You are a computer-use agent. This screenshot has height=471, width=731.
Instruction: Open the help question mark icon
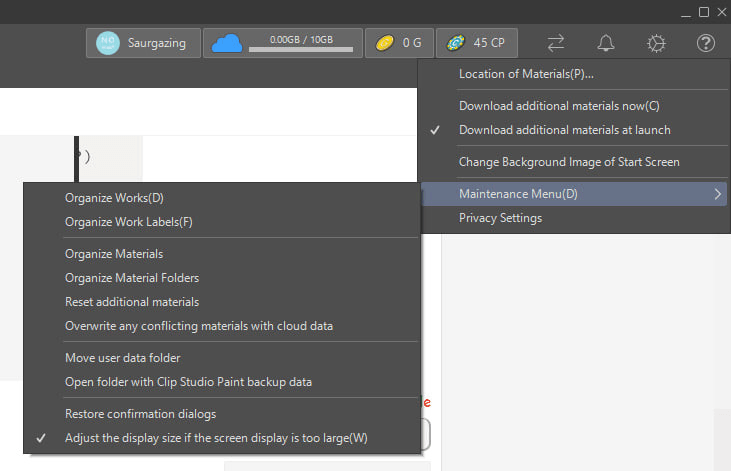point(706,43)
